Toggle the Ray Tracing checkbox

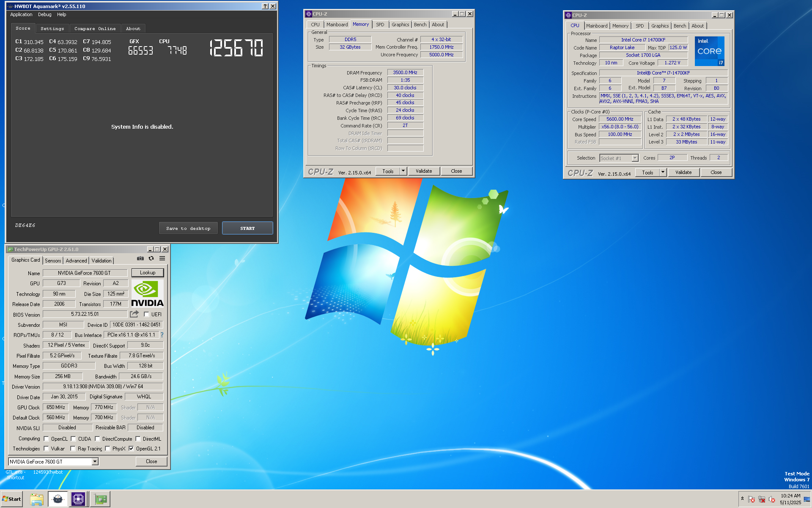[x=73, y=449]
